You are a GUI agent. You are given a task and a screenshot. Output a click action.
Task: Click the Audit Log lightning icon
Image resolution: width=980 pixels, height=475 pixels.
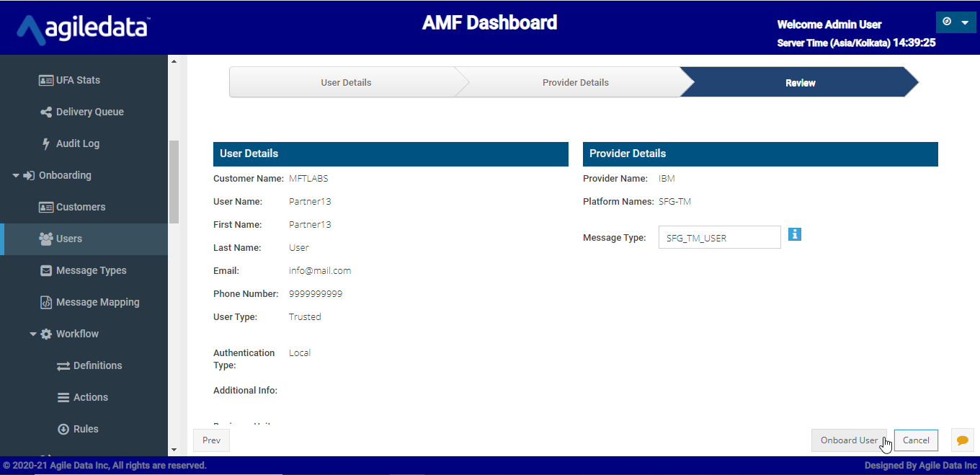[x=46, y=143]
